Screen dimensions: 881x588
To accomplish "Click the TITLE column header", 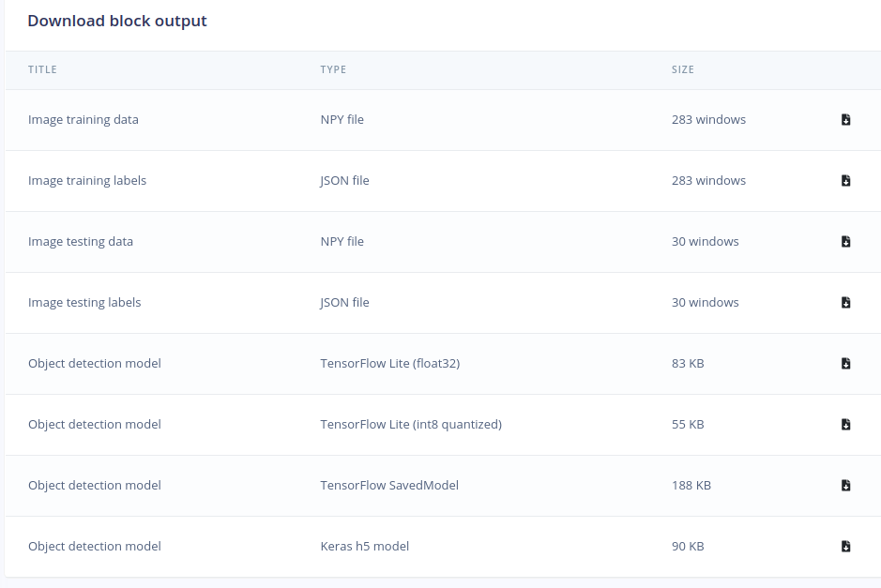I will (43, 69).
